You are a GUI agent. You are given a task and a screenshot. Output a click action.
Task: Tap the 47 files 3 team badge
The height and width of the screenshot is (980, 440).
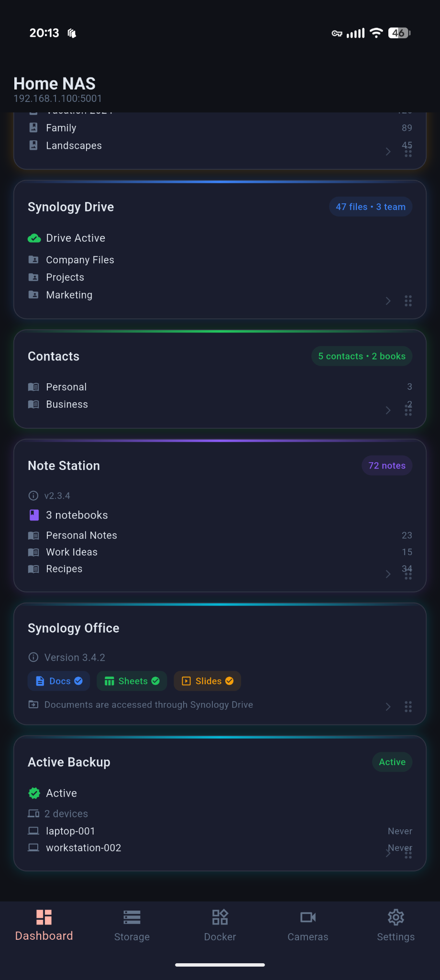coord(370,207)
